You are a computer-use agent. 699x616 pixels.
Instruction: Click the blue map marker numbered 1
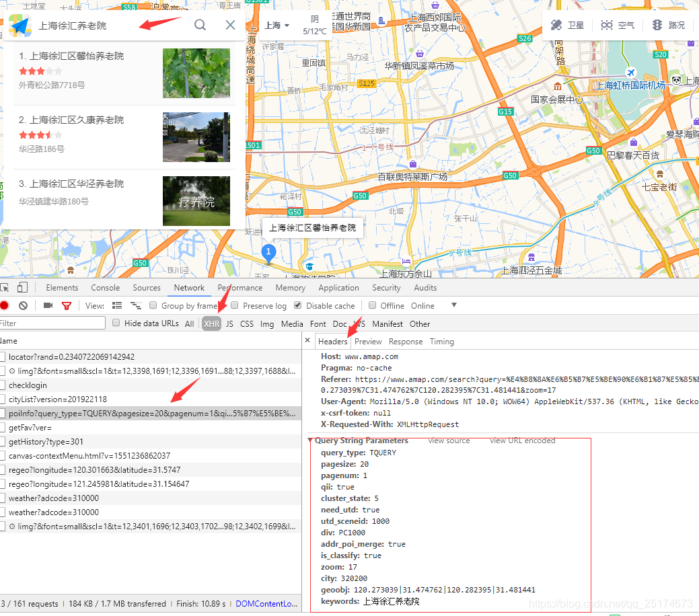point(268,254)
